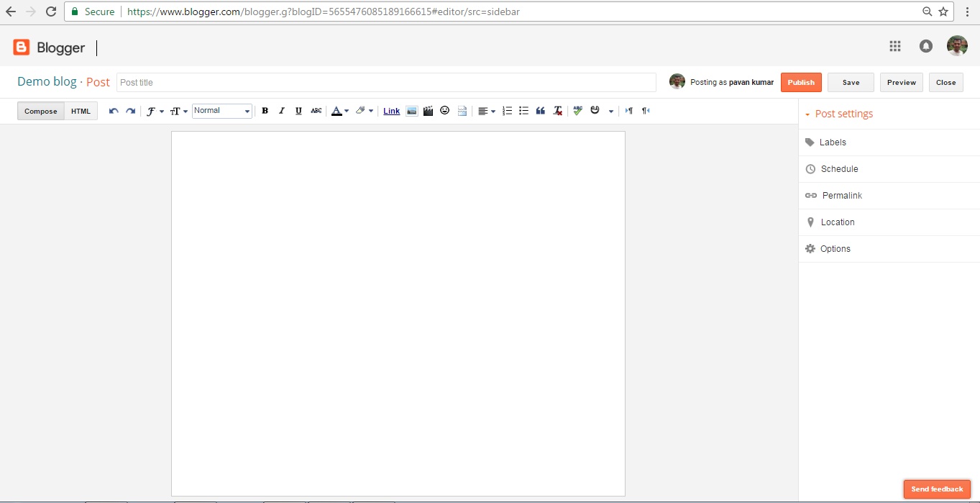Undo the last edit

114,111
